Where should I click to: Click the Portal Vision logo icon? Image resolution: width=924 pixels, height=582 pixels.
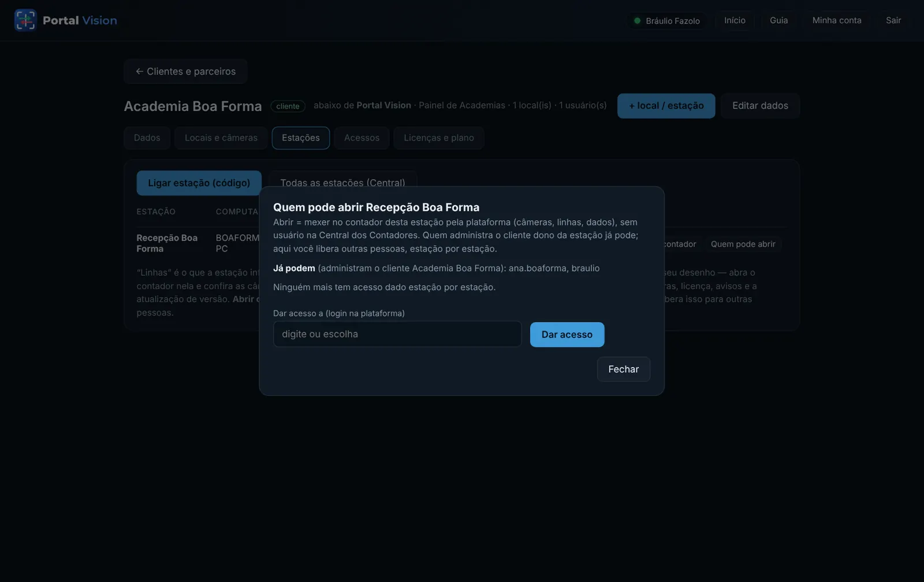point(25,20)
